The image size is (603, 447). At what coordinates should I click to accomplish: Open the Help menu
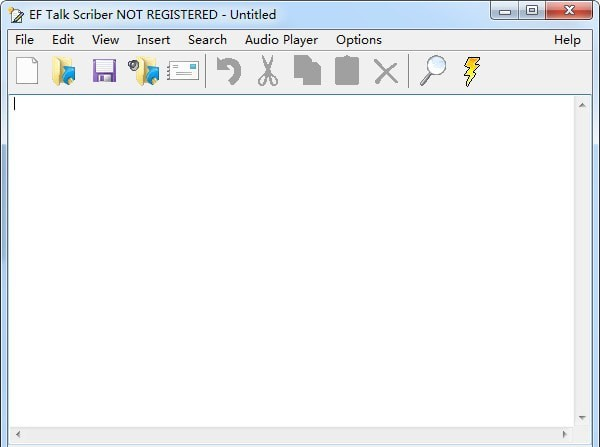coord(567,40)
